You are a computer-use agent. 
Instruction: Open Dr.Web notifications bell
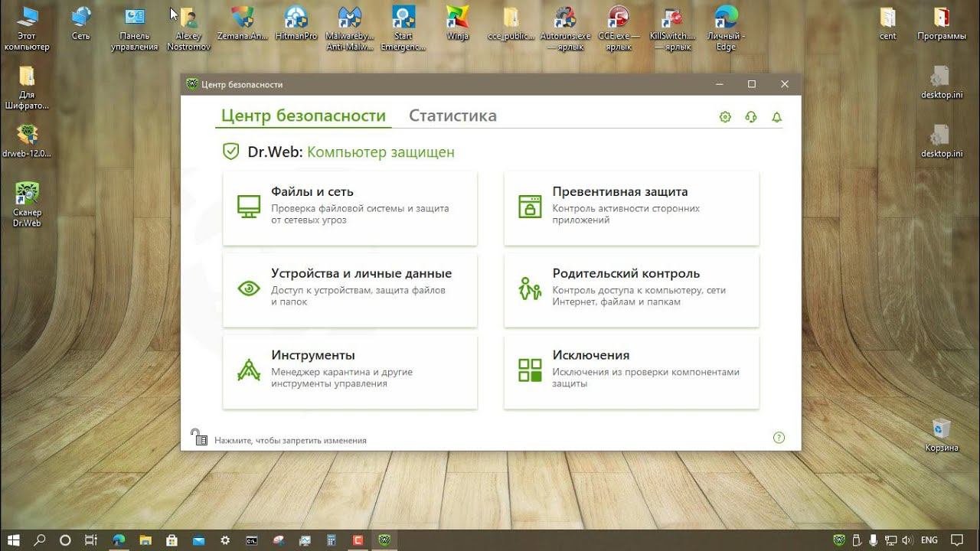(777, 117)
